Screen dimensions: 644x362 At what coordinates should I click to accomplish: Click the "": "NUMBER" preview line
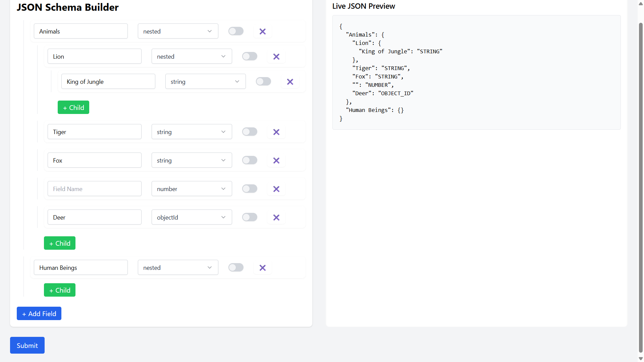point(373,85)
